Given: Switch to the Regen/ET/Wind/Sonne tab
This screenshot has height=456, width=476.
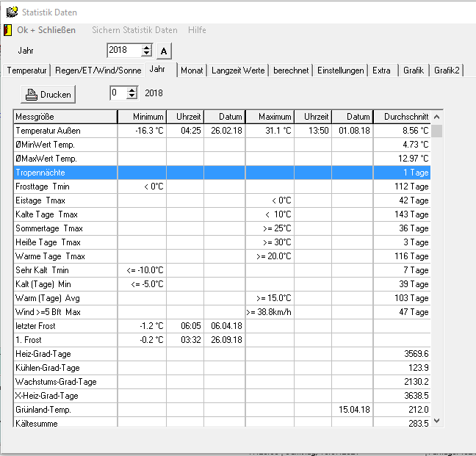Looking at the screenshot, I should point(98,70).
